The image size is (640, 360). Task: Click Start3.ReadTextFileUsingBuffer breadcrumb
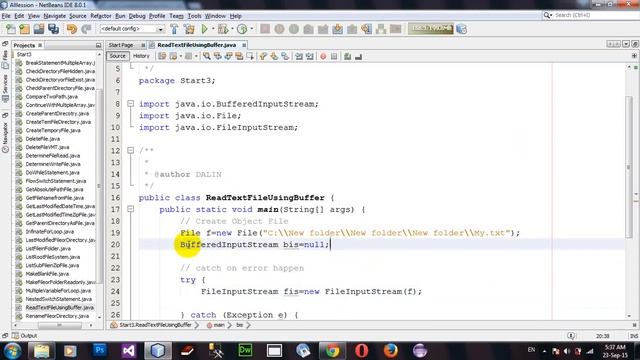tap(155, 325)
